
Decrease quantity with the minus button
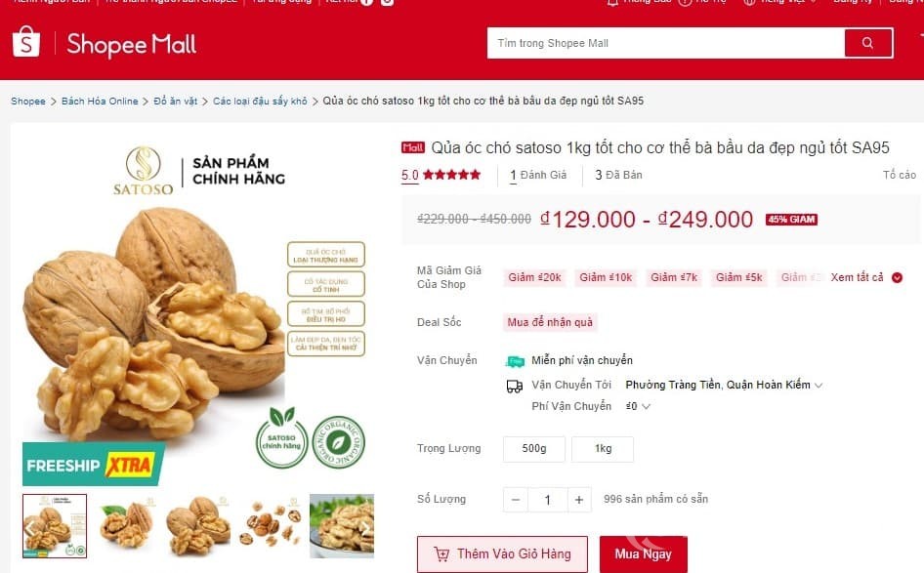pyautogui.click(x=516, y=500)
